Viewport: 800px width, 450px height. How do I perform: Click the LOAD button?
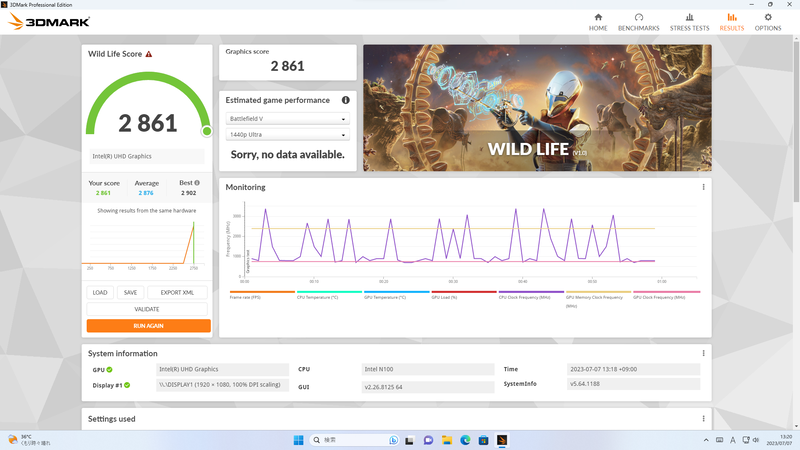click(100, 292)
